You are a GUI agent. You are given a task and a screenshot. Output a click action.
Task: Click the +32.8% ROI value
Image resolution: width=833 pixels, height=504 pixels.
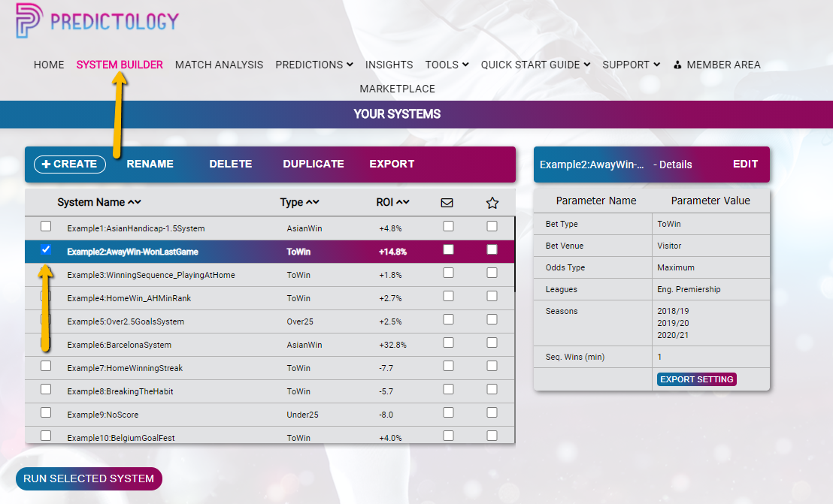(392, 345)
